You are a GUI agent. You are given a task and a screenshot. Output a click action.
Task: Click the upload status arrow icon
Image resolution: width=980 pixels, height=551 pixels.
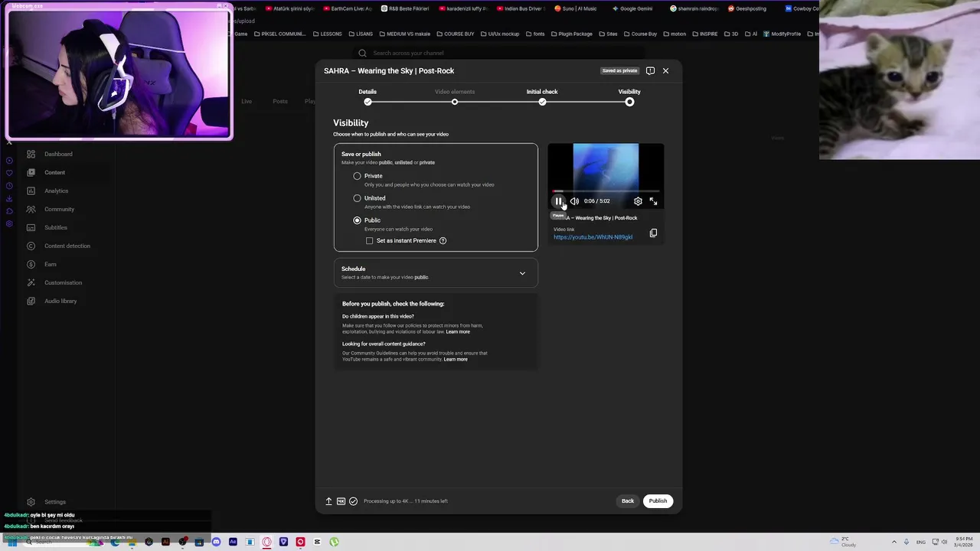click(x=328, y=501)
